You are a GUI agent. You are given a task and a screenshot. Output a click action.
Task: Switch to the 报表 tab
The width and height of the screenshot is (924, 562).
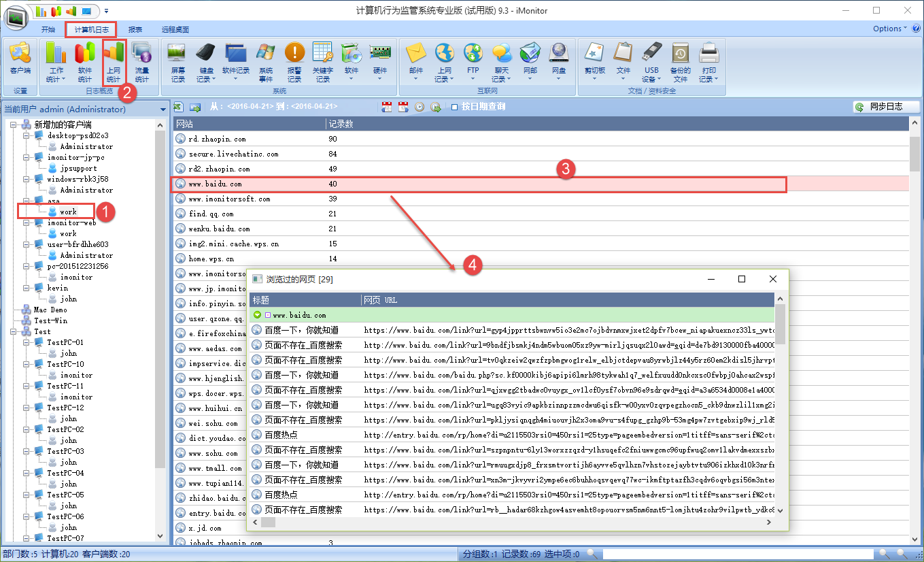(135, 29)
